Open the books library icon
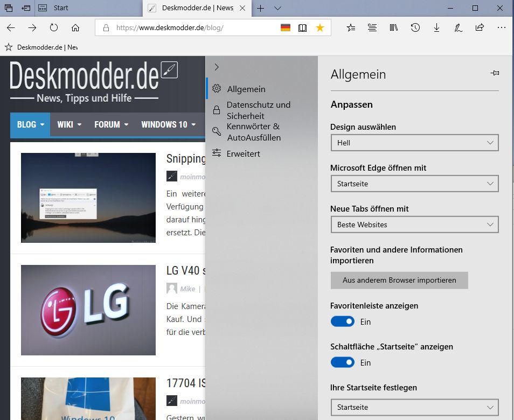514x420 pixels. click(x=394, y=28)
